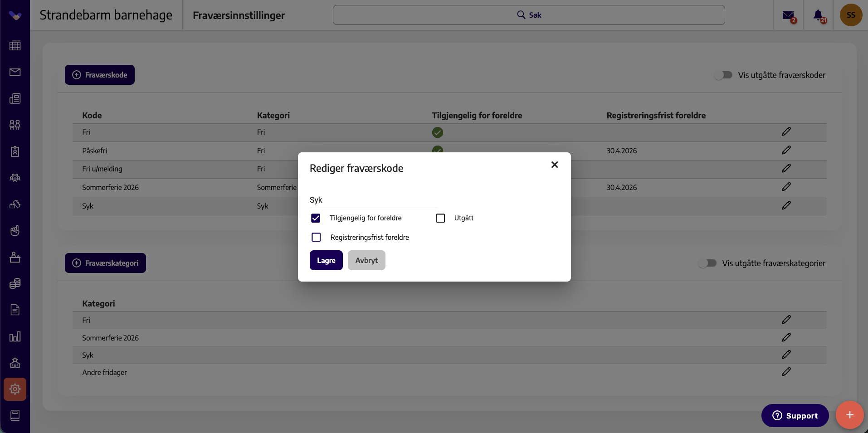The width and height of the screenshot is (868, 433).
Task: Click the Syk name input field
Action: (373, 200)
